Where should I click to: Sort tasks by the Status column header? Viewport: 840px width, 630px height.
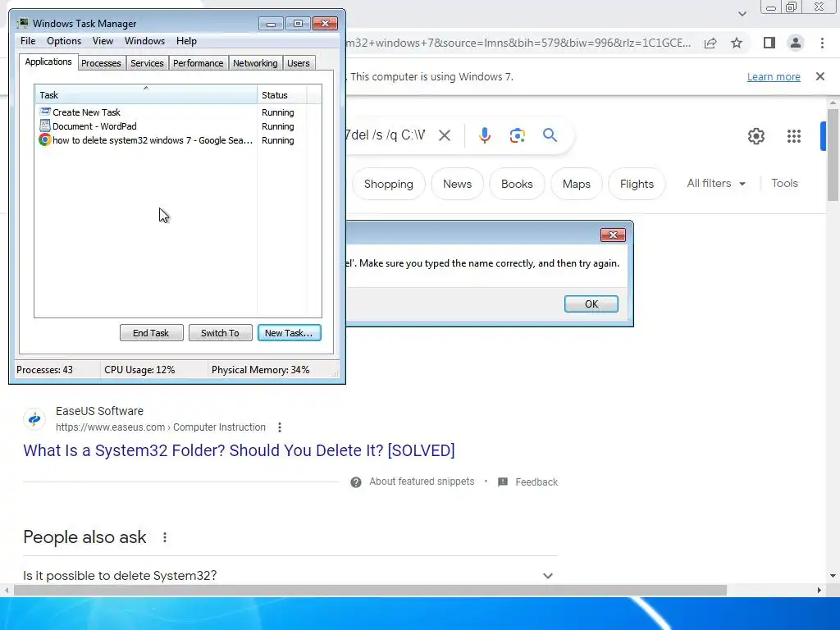[x=281, y=95]
